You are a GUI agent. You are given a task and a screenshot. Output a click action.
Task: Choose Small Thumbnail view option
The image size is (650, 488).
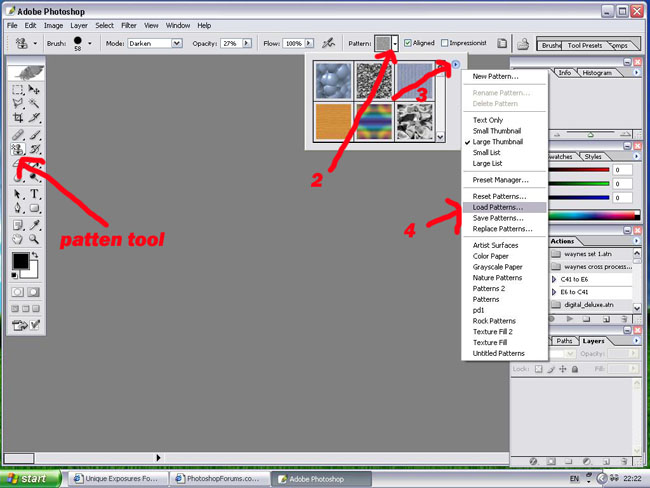pyautogui.click(x=496, y=131)
